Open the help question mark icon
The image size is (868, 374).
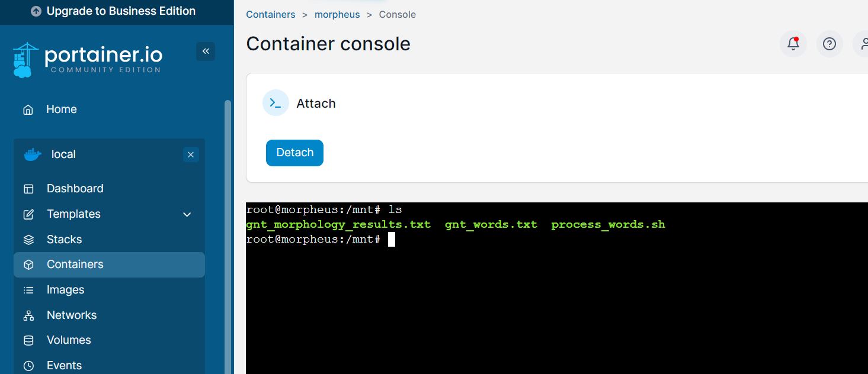coord(829,44)
